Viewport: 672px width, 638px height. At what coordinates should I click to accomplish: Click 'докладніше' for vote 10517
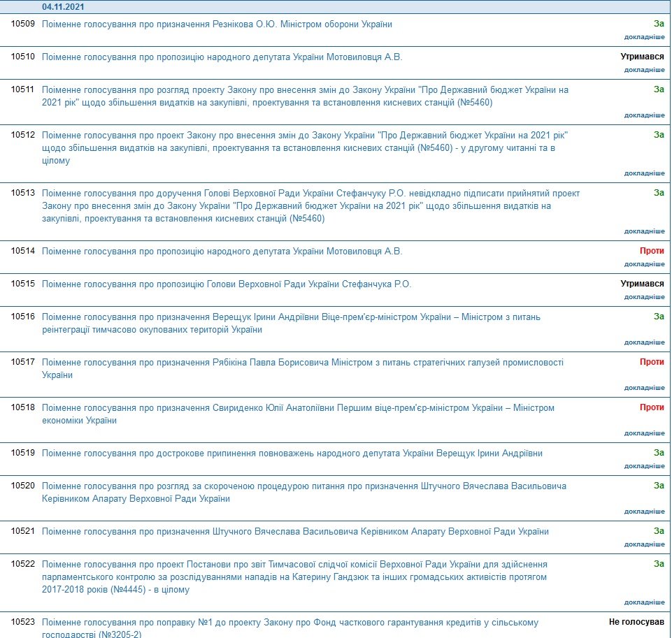644,388
